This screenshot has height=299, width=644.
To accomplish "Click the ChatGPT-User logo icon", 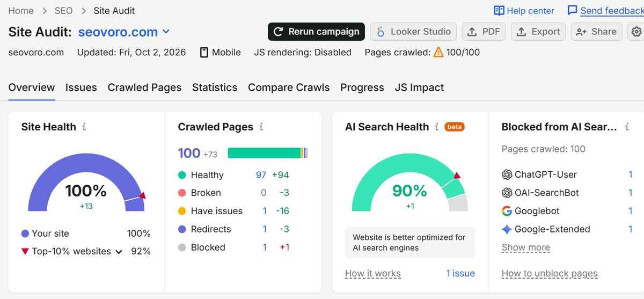I will coord(507,174).
